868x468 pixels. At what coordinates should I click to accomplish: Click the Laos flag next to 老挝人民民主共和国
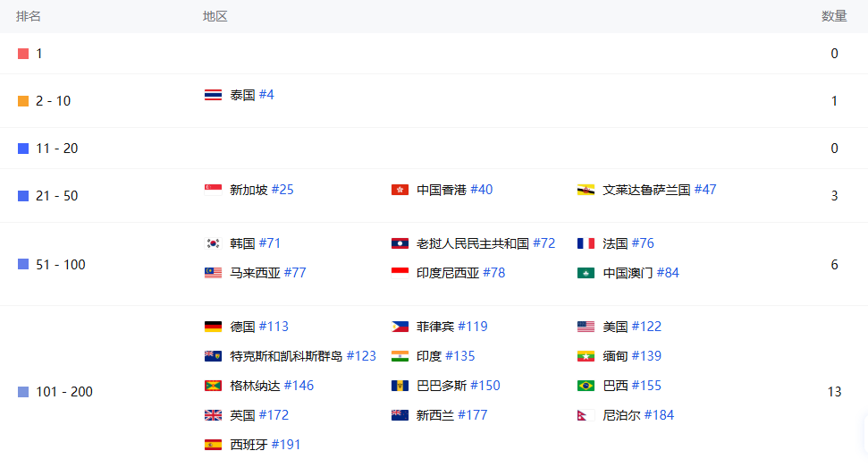coord(400,243)
